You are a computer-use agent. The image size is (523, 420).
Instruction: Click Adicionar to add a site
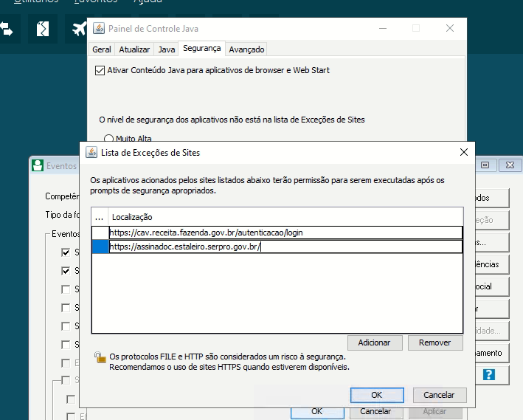coord(375,342)
